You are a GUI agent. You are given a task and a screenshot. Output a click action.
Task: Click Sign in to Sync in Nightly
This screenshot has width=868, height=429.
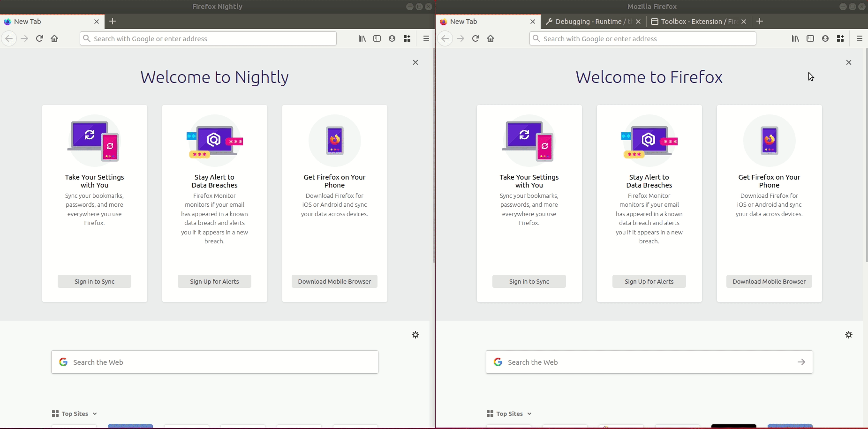pos(94,281)
